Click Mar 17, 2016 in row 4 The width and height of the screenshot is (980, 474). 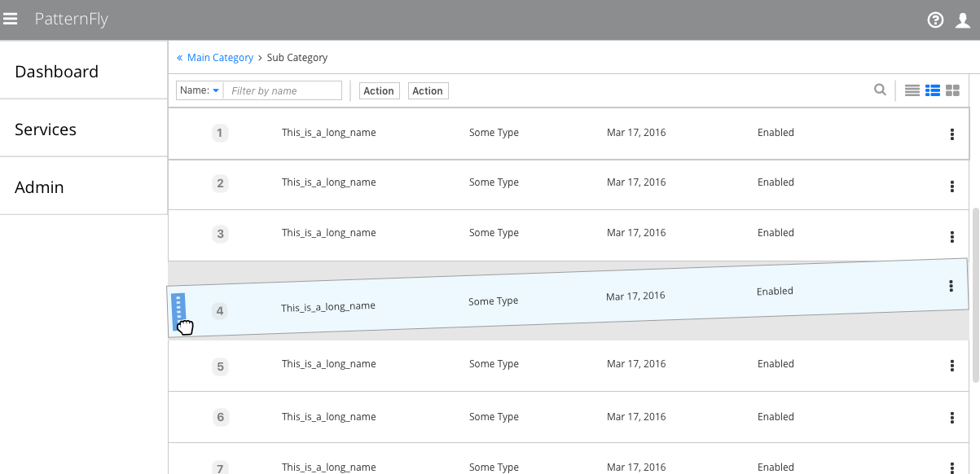(635, 296)
